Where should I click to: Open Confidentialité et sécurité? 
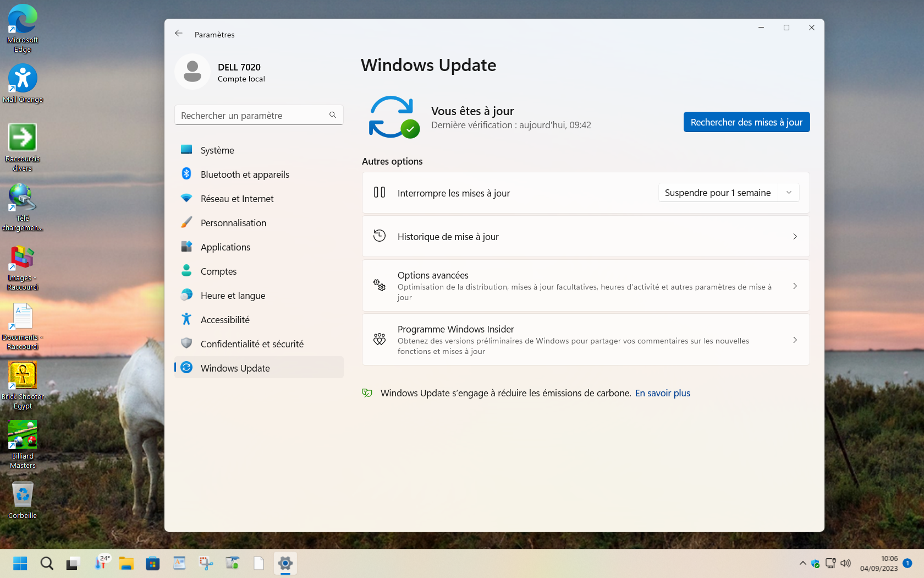[x=258, y=344]
